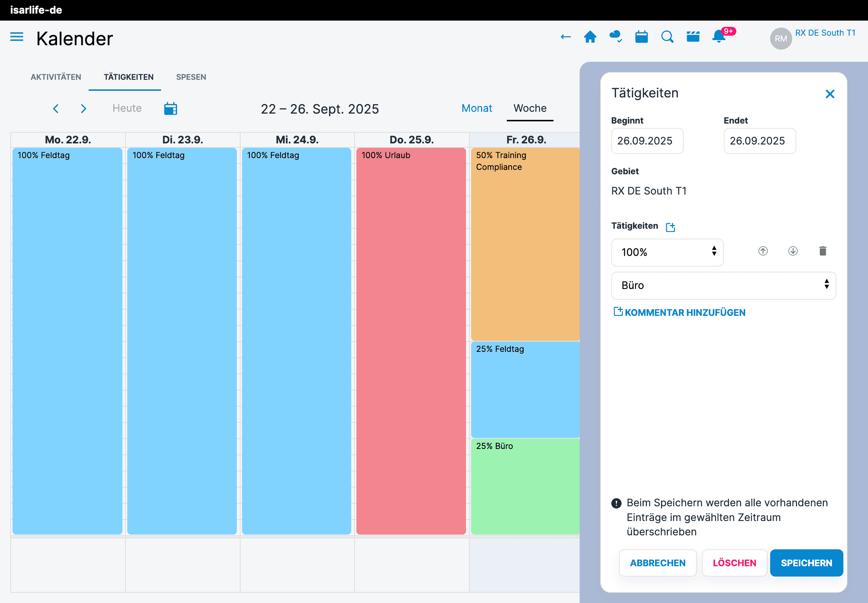Click the back arrow icon
Screen dimensions: 868x603
pyautogui.click(x=565, y=37)
